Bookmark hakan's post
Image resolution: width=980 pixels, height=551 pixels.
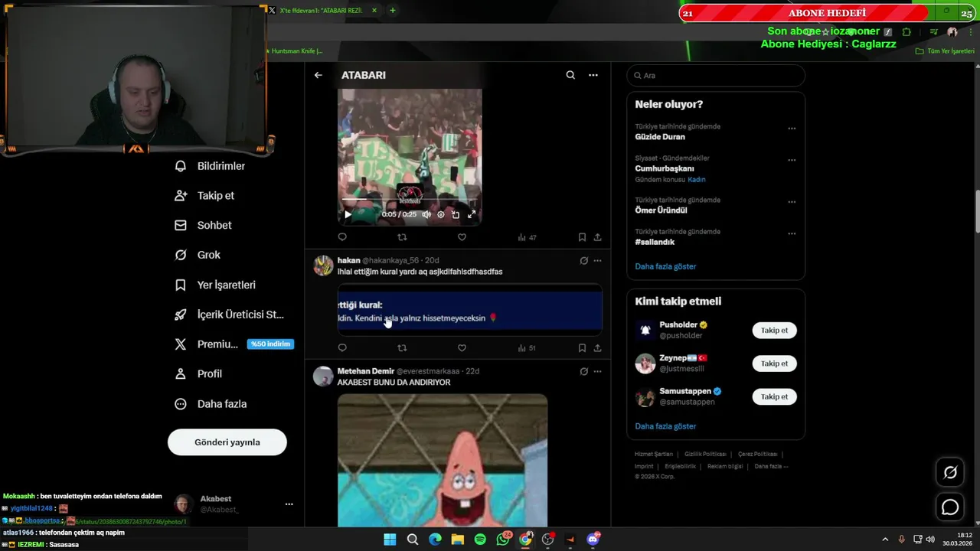[582, 348]
